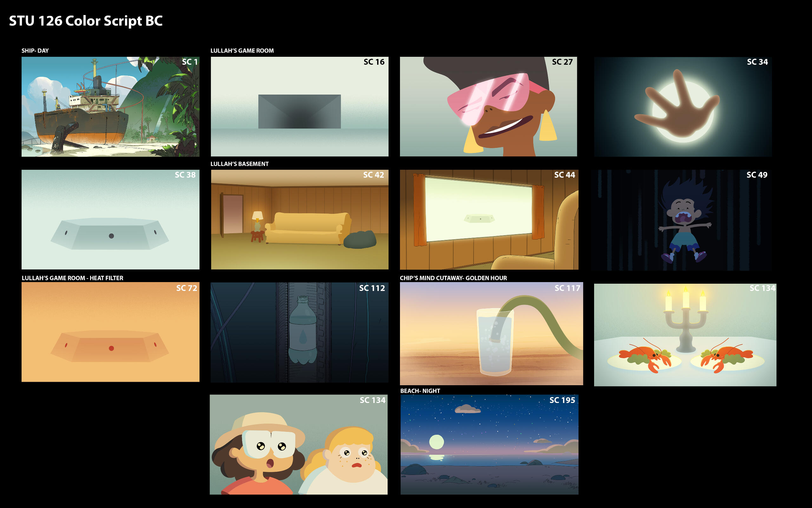This screenshot has height=508, width=812.
Task: Open the SC 195 beach night frame
Action: click(489, 445)
